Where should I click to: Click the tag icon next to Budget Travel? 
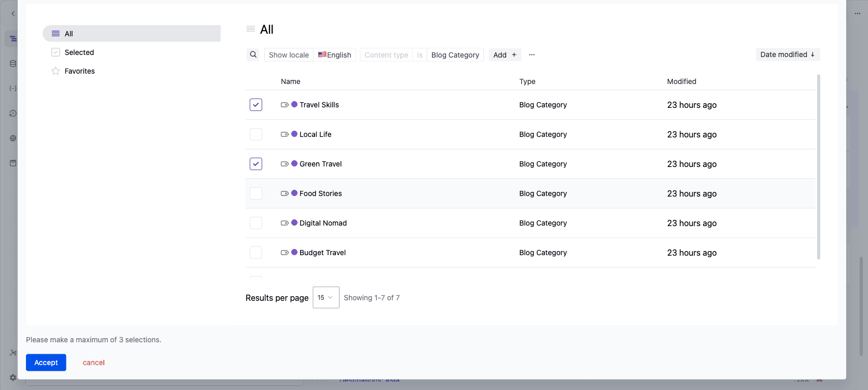284,253
